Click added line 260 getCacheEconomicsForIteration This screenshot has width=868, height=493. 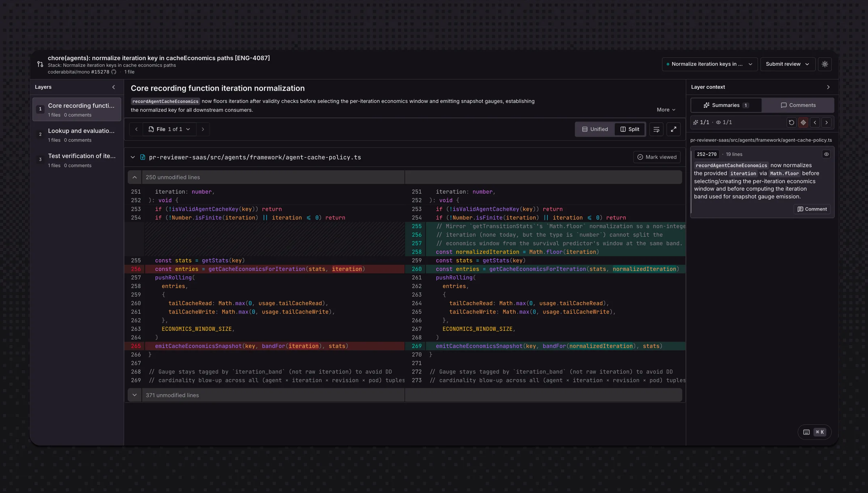[x=545, y=269]
